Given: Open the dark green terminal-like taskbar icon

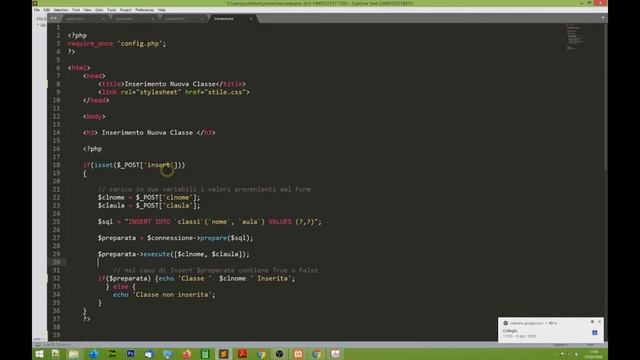Looking at the screenshot, I should 111,354.
